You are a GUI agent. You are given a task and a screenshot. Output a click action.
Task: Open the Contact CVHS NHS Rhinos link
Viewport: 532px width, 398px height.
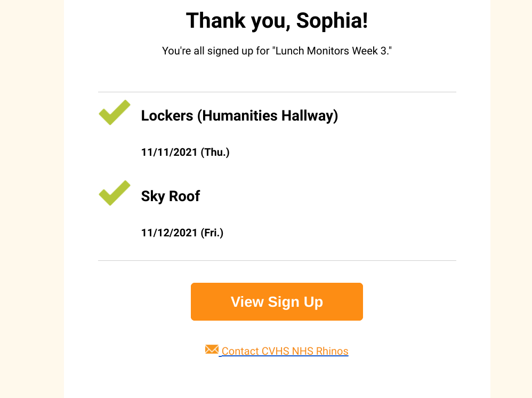click(x=285, y=351)
